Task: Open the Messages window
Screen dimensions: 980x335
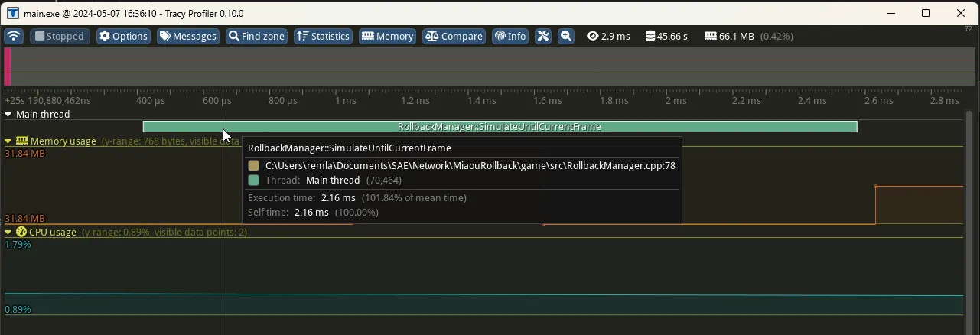Action: point(188,37)
